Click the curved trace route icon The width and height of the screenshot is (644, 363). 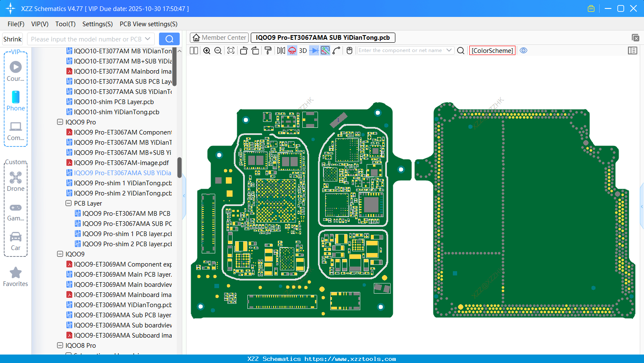(x=337, y=51)
